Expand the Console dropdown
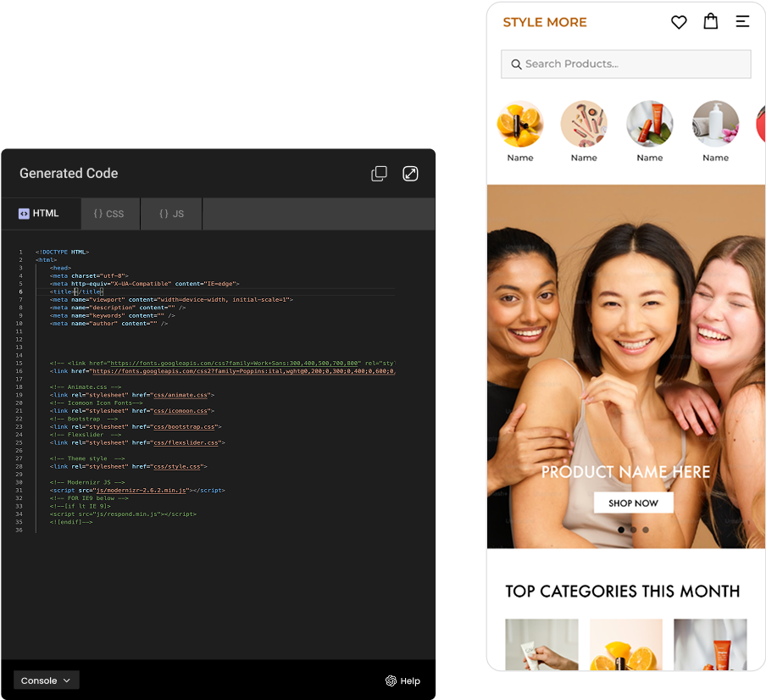 (x=47, y=681)
